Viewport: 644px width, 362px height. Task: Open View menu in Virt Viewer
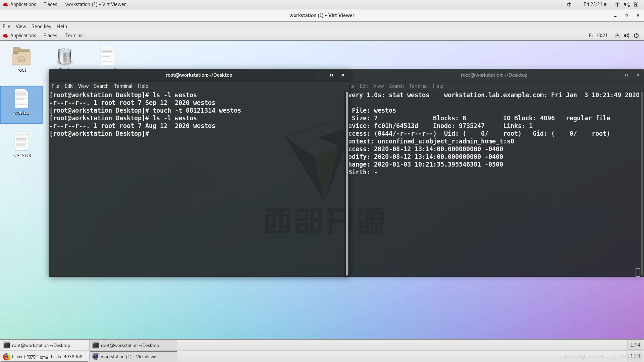[x=21, y=26]
